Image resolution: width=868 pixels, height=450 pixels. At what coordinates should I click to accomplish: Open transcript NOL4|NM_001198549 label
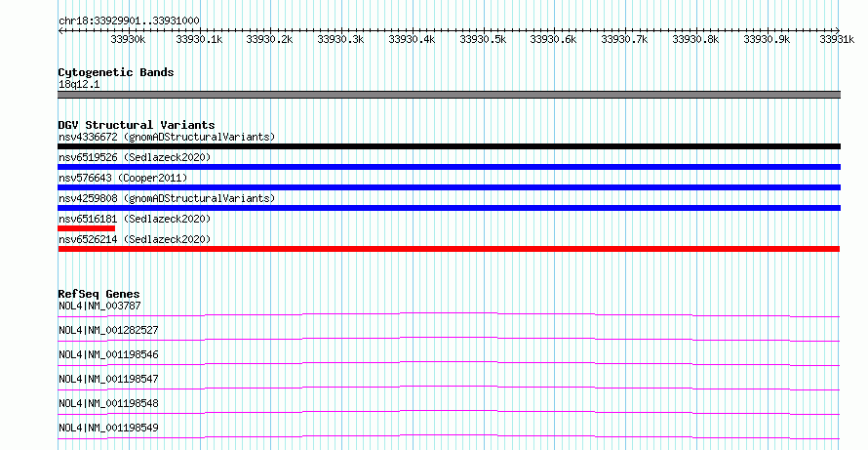(108, 428)
